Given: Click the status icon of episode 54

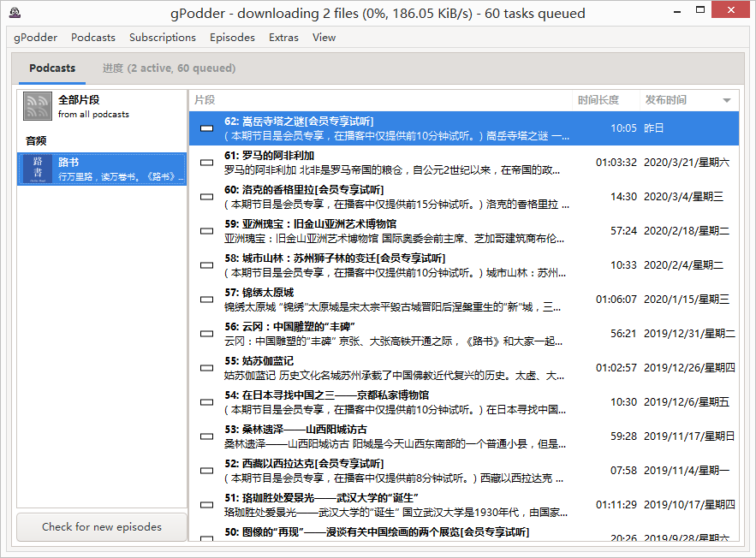Looking at the screenshot, I should click(x=207, y=402).
